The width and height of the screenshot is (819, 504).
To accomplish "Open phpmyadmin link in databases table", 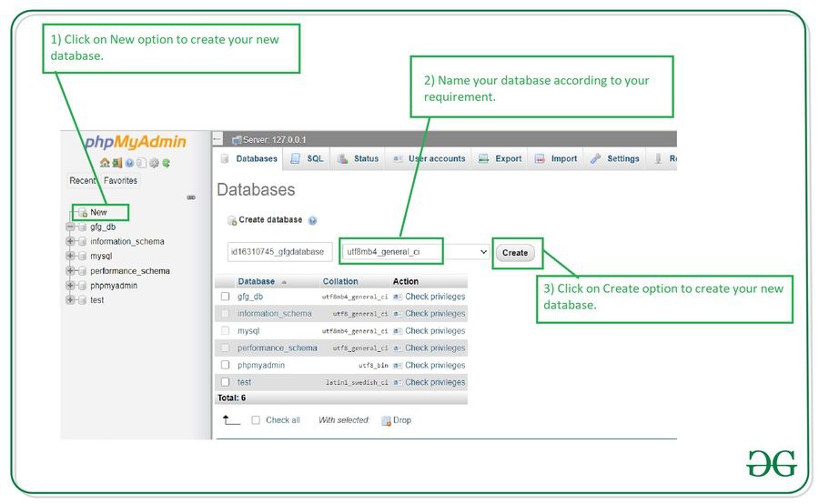I will coord(260,365).
